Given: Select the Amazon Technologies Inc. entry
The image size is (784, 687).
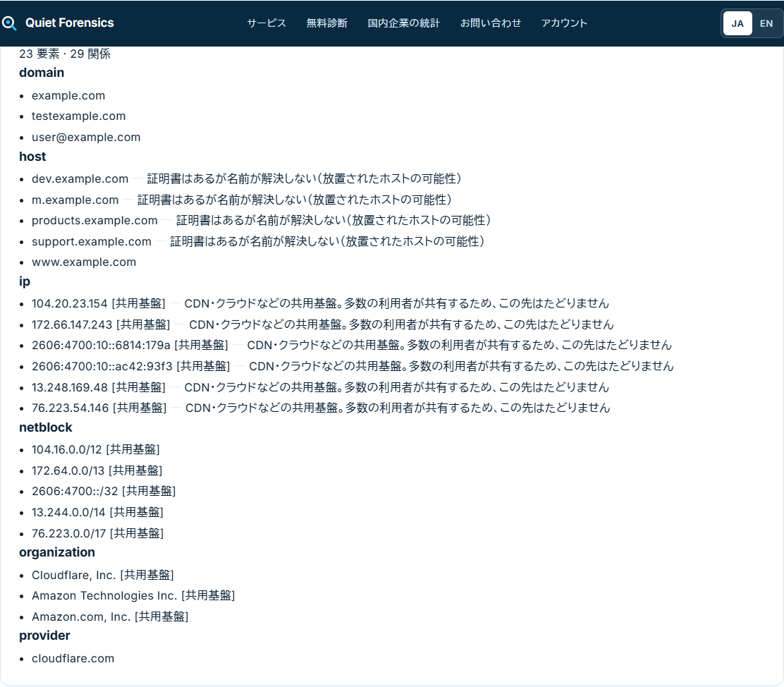Looking at the screenshot, I should coord(133,596).
